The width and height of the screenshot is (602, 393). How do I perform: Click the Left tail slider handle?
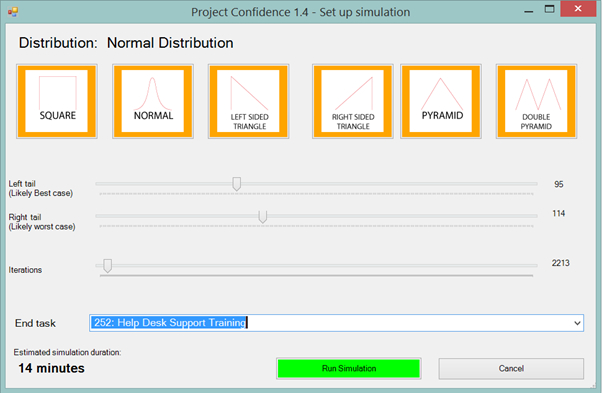[237, 184]
